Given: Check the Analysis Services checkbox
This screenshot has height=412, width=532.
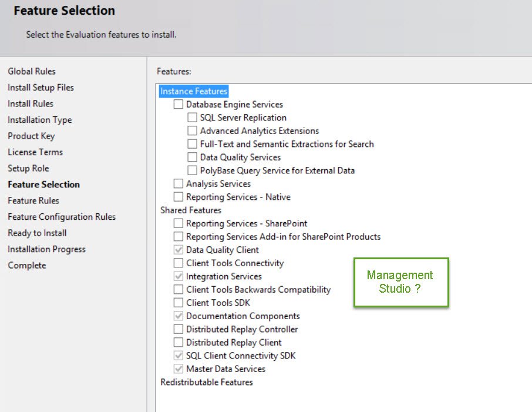Looking at the screenshot, I should tap(179, 183).
